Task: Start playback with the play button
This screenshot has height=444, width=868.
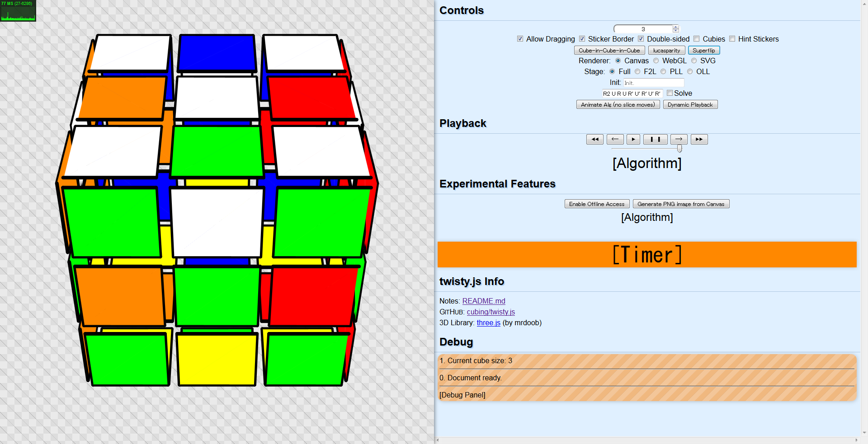Action: [x=633, y=139]
